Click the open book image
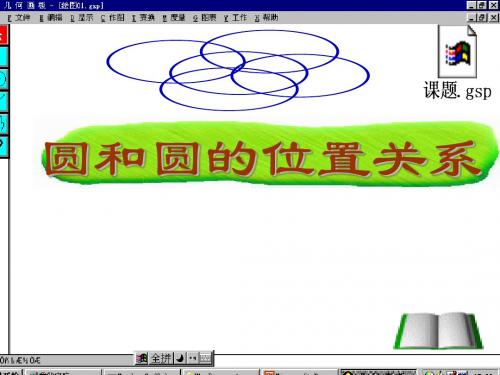Viewport: 500px width, 375px height. click(438, 331)
